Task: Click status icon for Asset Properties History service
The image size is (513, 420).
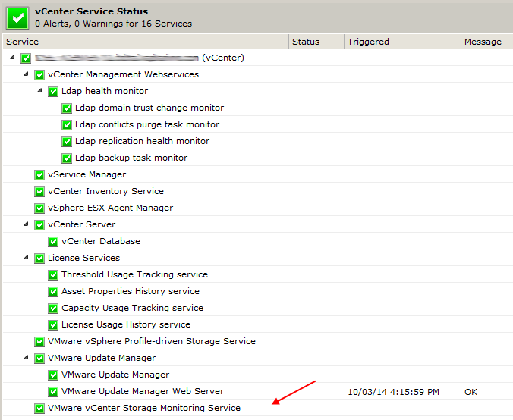Action: pos(53,292)
